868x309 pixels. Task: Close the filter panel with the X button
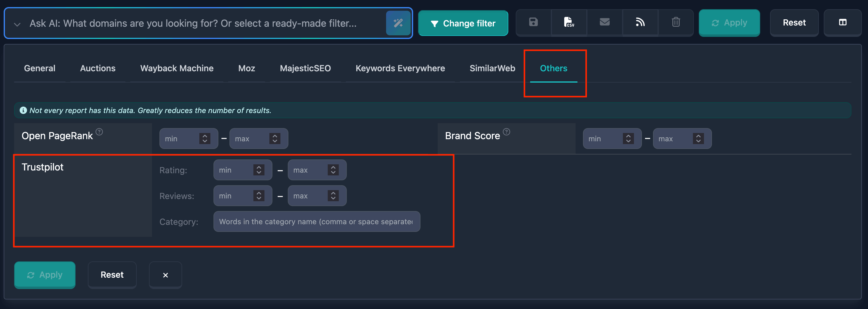[x=165, y=275]
